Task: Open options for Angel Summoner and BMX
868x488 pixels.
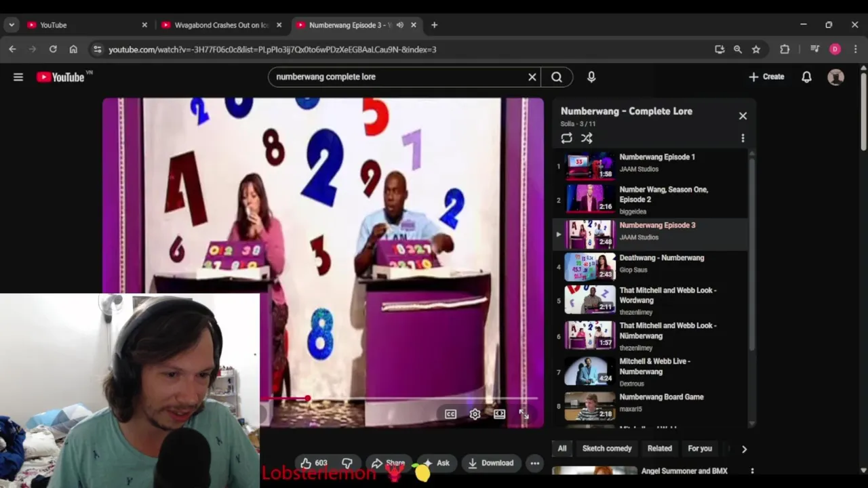Action: pyautogui.click(x=751, y=471)
